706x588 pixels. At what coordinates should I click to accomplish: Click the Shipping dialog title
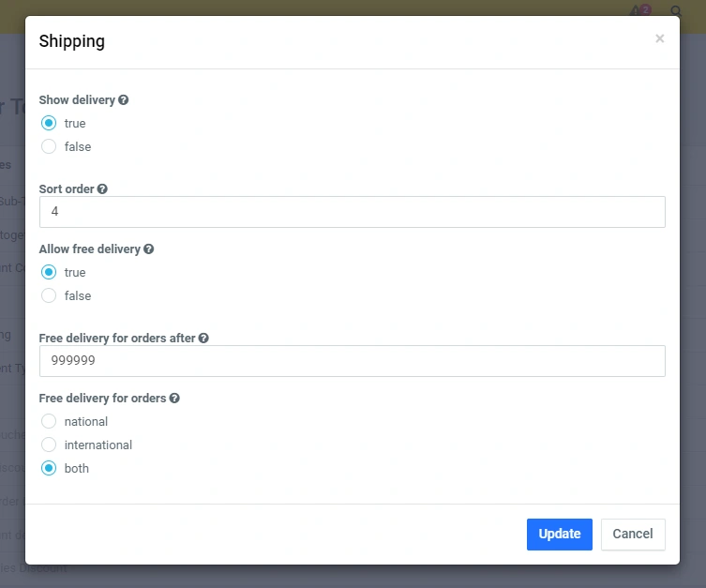[x=71, y=41]
